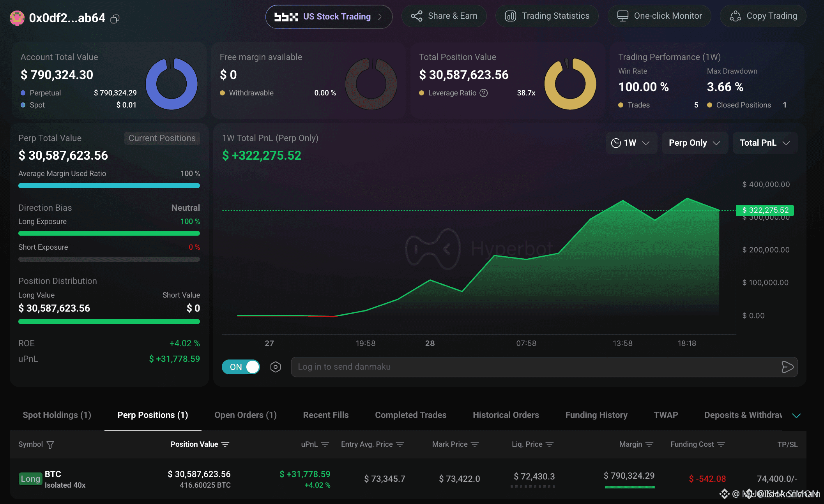Click the Win Rate 100.00 % value

(x=644, y=87)
